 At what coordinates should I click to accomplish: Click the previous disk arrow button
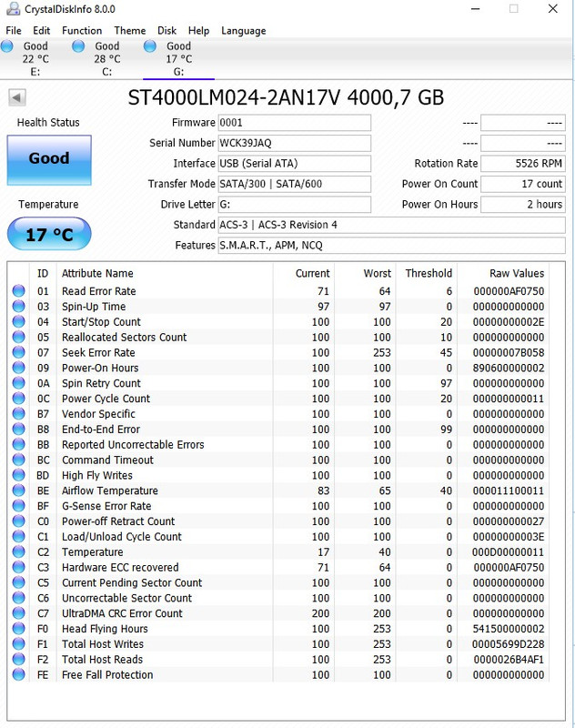click(x=16, y=97)
